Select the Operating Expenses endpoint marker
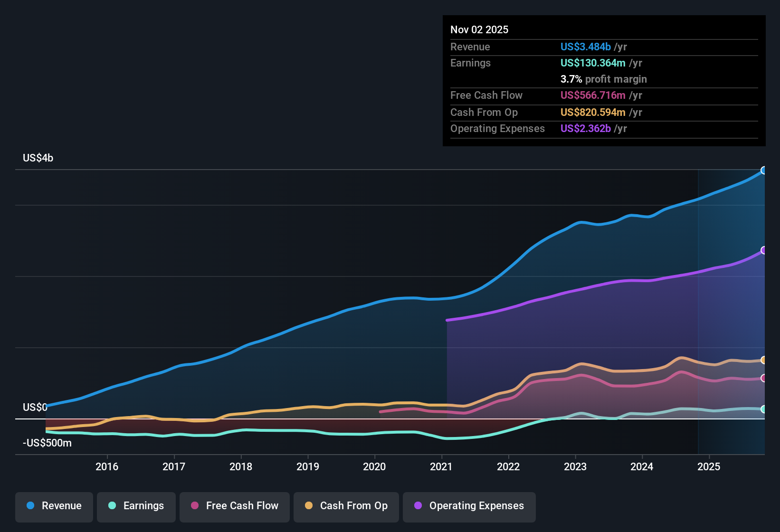 (x=764, y=250)
